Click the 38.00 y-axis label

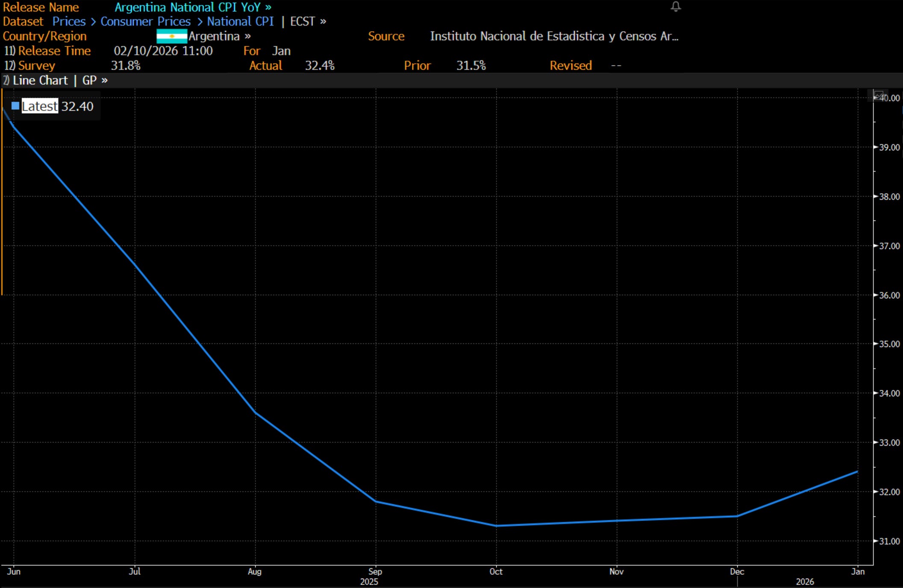pyautogui.click(x=890, y=197)
